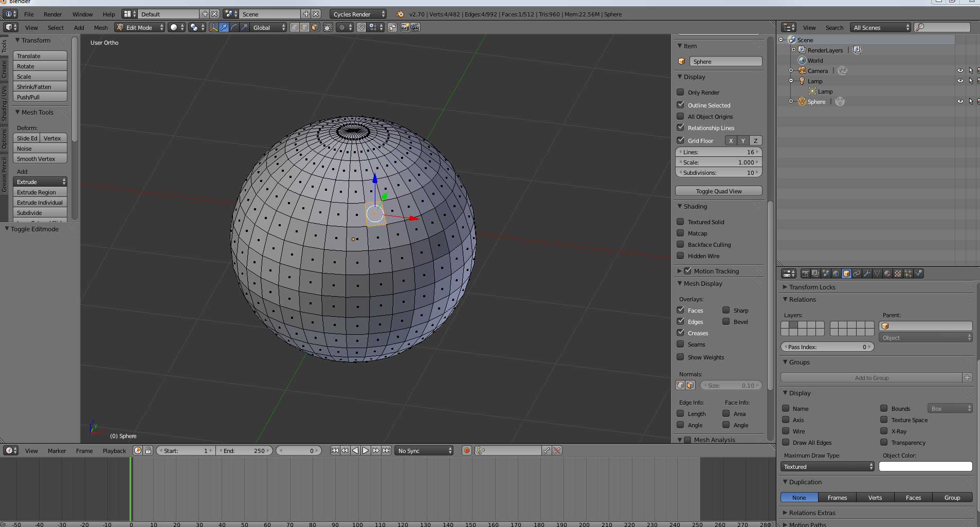Open the Global orientation dropdown

pyautogui.click(x=268, y=27)
